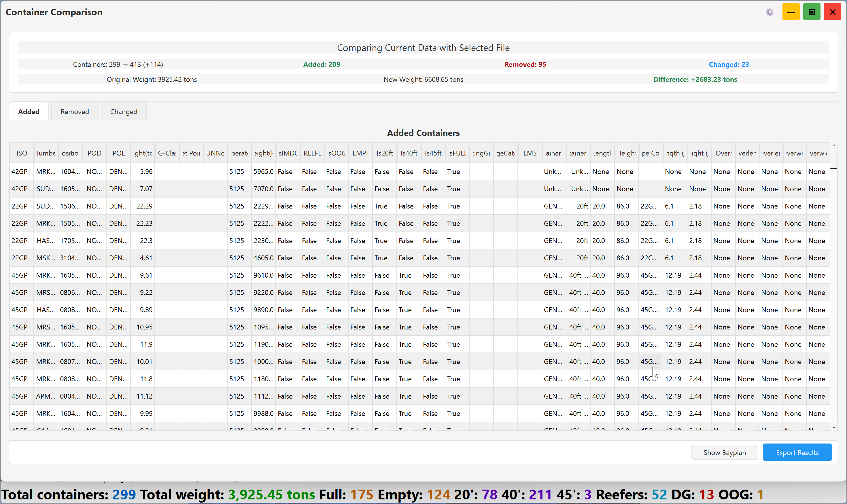Switch to the Changed tab

[x=124, y=111]
